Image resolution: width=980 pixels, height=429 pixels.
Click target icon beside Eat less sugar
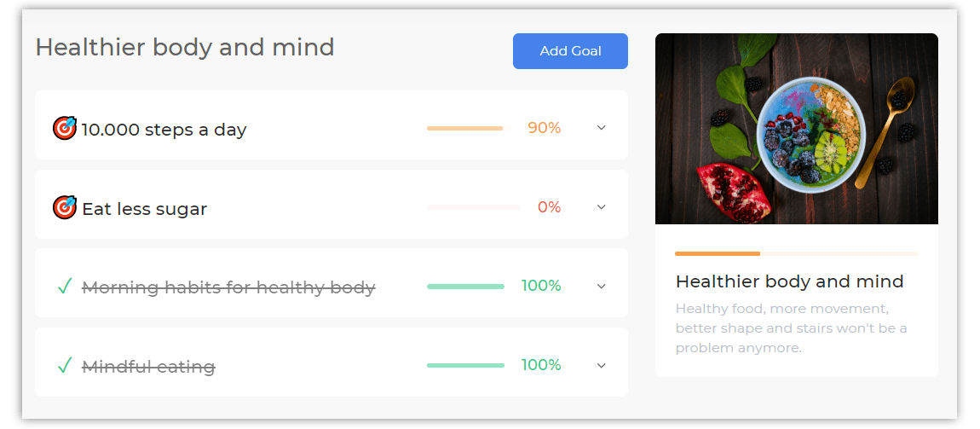coord(65,207)
